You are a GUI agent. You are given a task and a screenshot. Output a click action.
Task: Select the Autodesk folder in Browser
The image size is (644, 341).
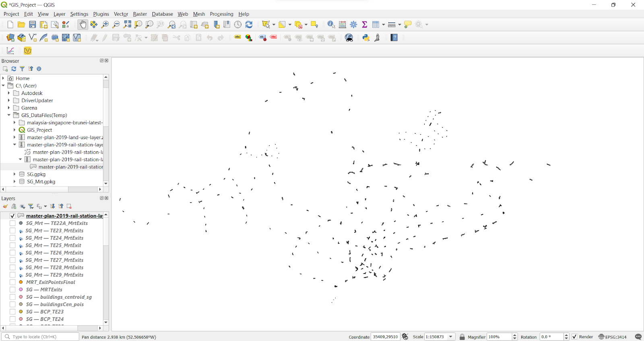click(32, 93)
